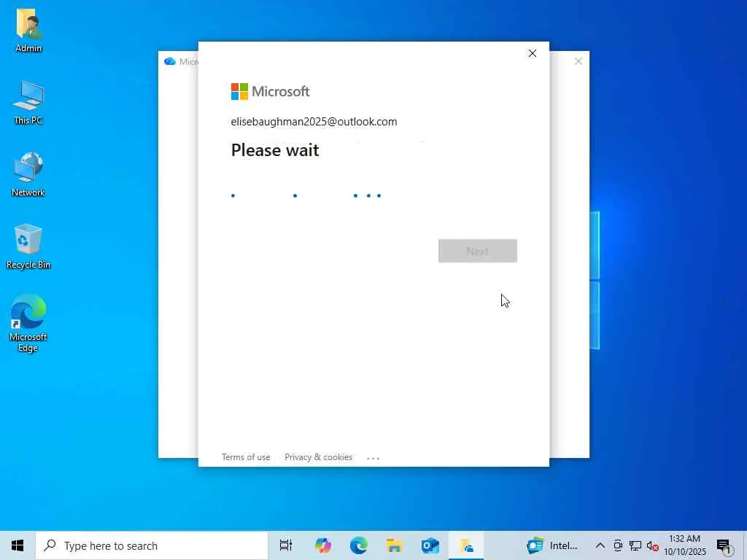Show hidden system tray icons
This screenshot has width=747, height=560.
(600, 545)
